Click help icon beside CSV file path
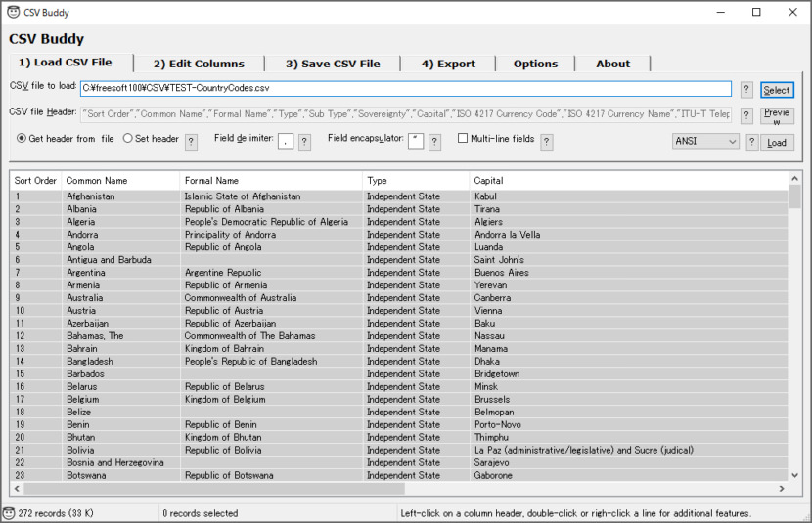The width and height of the screenshot is (812, 523). 745,90
